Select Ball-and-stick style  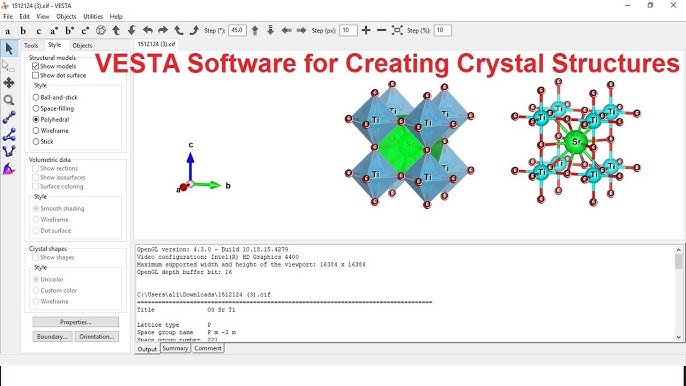[36, 97]
